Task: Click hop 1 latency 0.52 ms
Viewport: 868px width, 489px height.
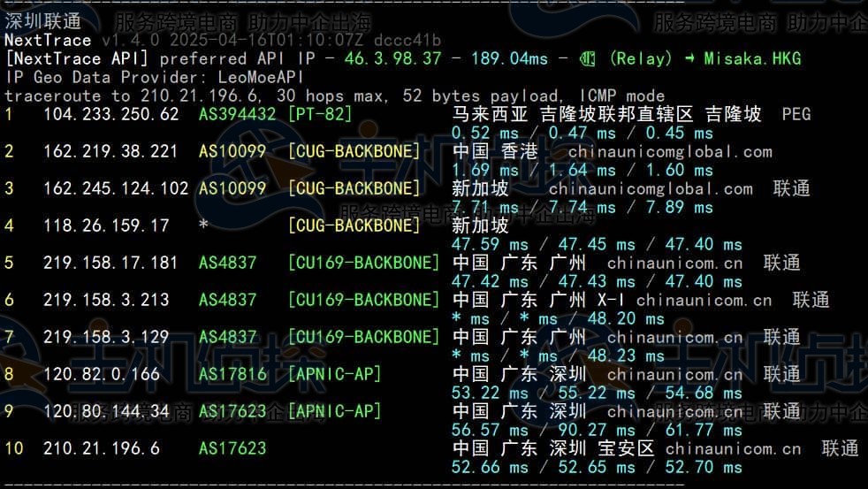Action: click(x=485, y=134)
